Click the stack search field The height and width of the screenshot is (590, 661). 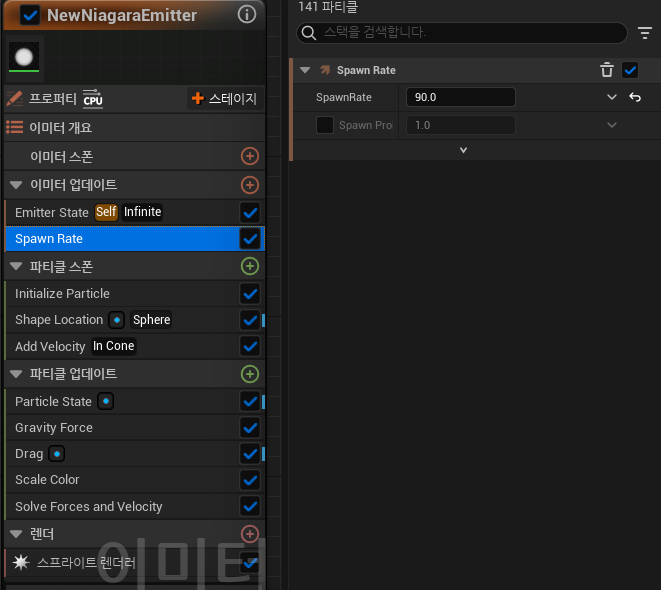(462, 32)
